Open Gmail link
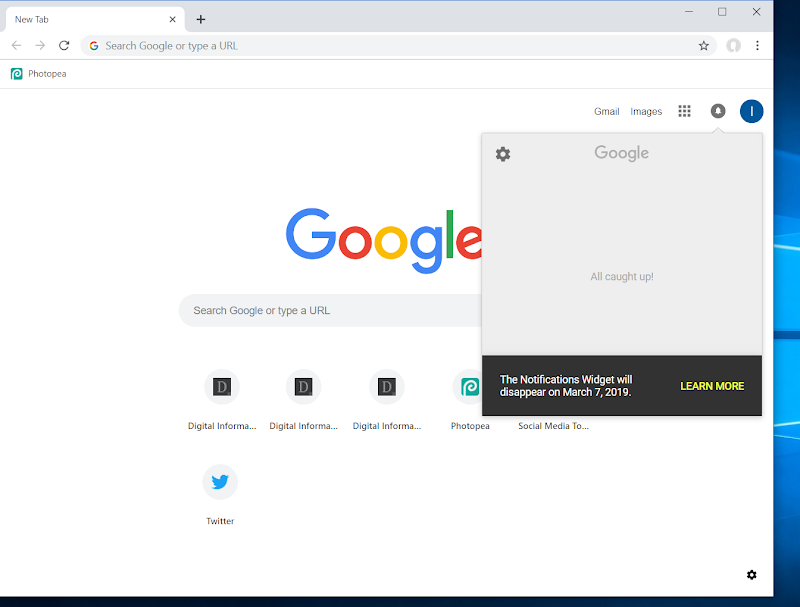 point(606,111)
